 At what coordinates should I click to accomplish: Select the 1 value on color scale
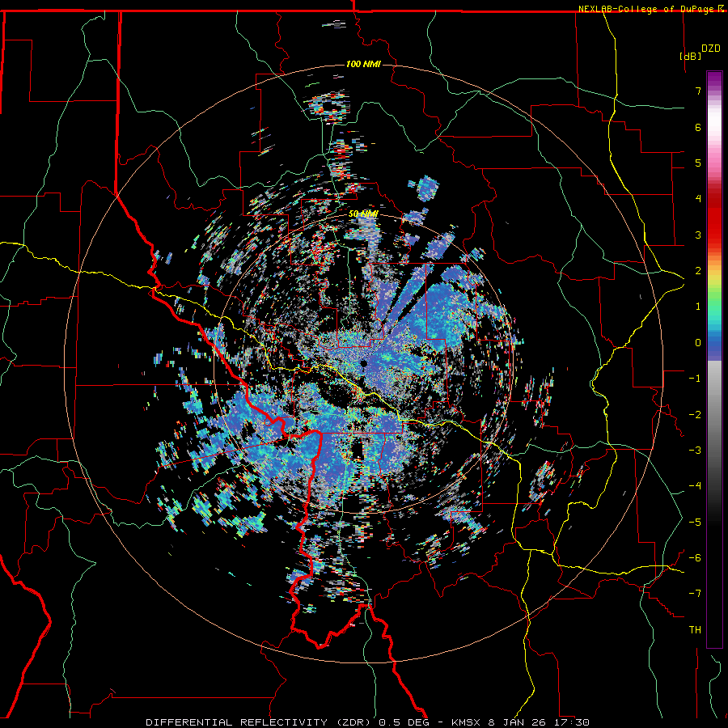[x=698, y=307]
